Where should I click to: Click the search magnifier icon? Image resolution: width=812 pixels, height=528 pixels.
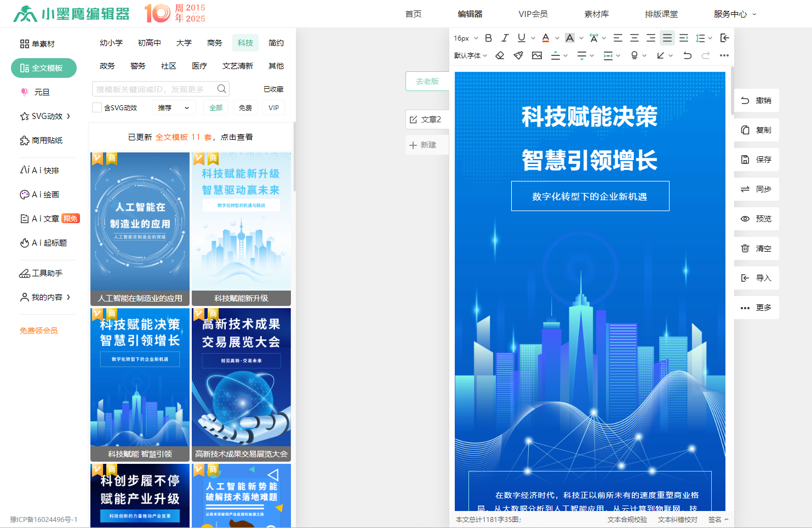pyautogui.click(x=221, y=89)
